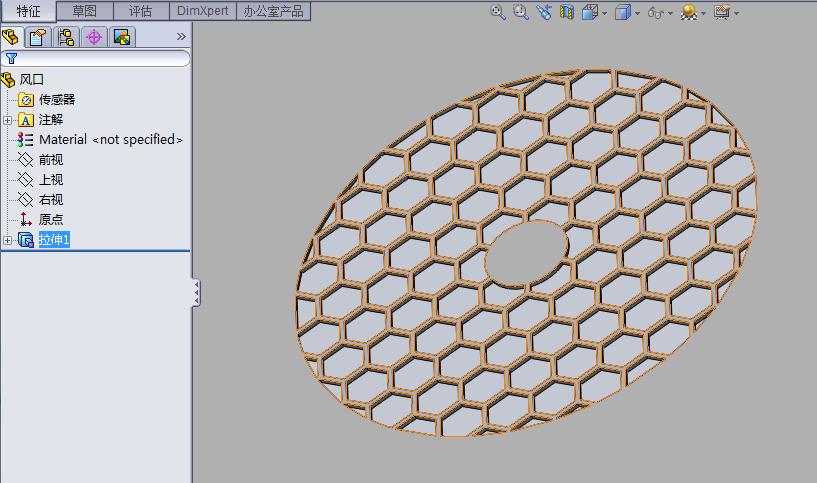Open the DimXpertManager crosshair tab icon
Viewport: 817px width, 483px height.
click(94, 37)
